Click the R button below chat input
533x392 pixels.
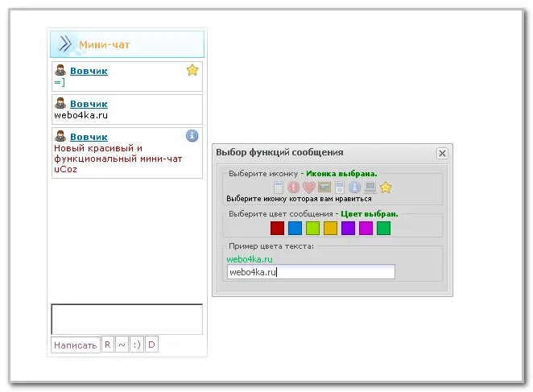tap(108, 345)
